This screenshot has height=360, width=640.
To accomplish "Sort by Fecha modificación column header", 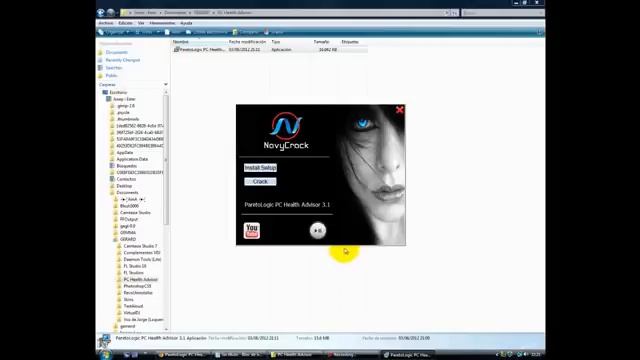I will coord(248,42).
